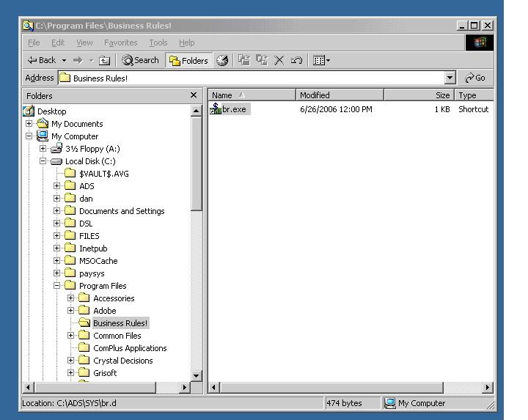528x420 pixels.
Task: Collapse My Computer tree node
Action: pos(29,136)
